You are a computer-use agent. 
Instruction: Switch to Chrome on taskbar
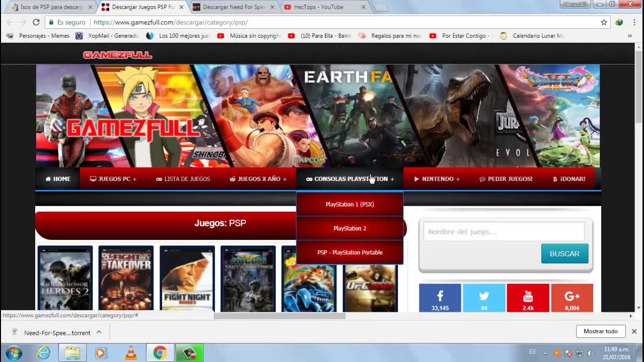tap(160, 353)
